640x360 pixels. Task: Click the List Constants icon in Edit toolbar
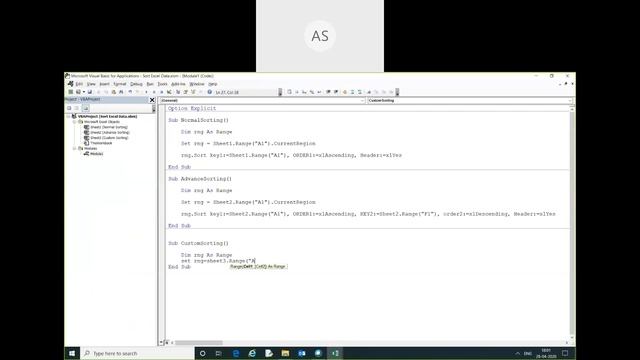(x=297, y=92)
